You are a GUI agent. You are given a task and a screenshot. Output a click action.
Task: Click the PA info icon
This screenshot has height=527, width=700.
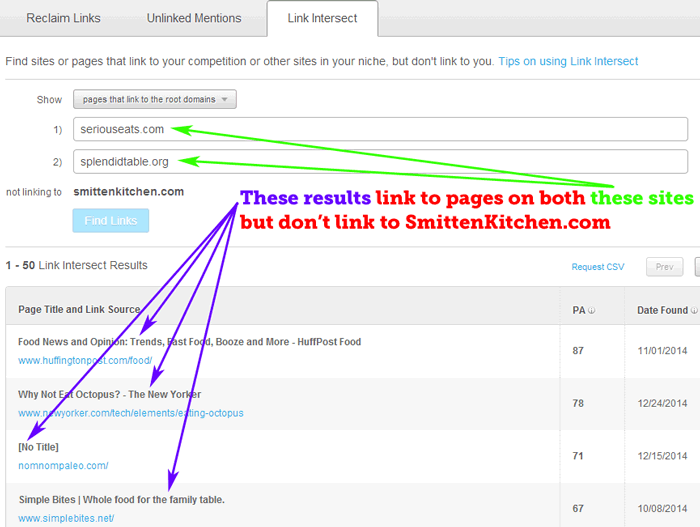[x=592, y=310]
